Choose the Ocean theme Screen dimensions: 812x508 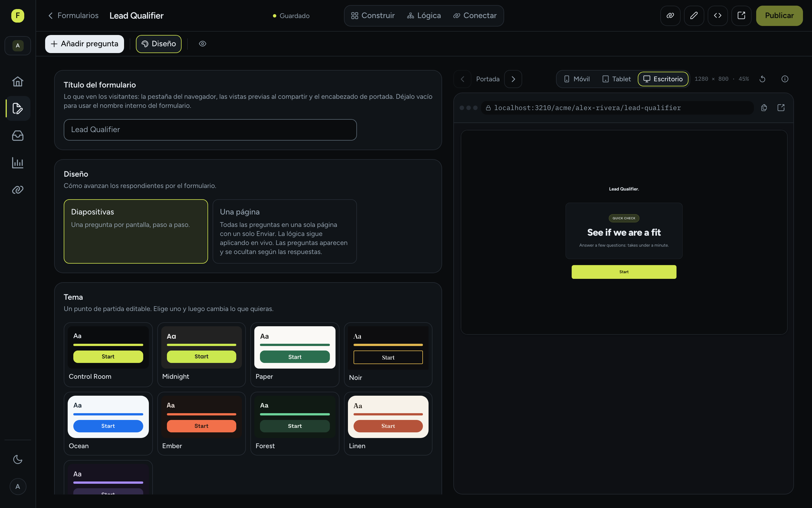(108, 423)
